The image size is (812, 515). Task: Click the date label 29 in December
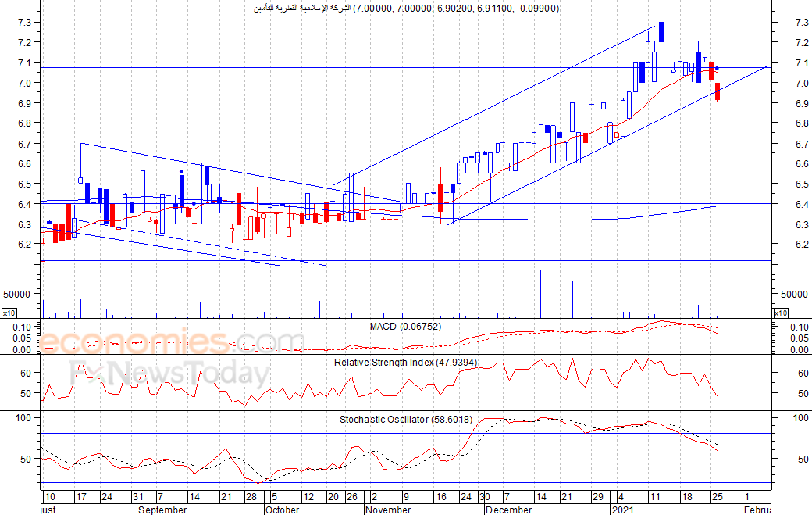598,497
